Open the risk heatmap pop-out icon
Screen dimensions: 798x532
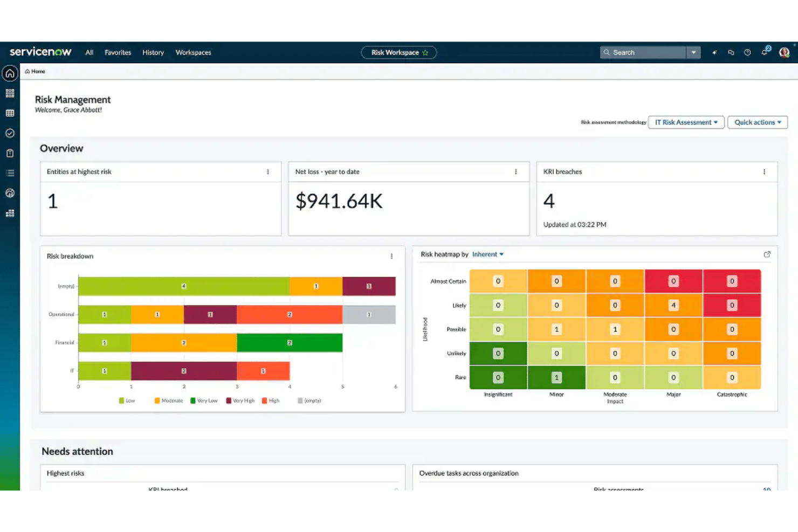[767, 254]
